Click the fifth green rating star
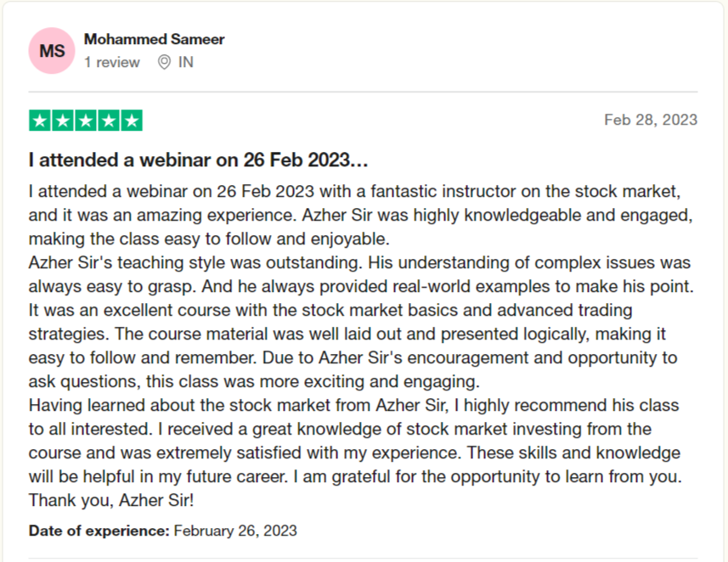Image resolution: width=728 pixels, height=562 pixels. pyautogui.click(x=131, y=121)
